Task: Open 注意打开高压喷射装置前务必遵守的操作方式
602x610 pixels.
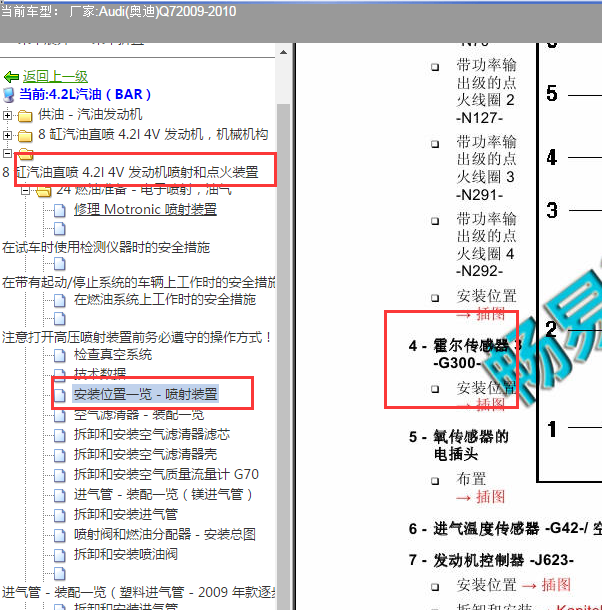Action: click(x=137, y=337)
